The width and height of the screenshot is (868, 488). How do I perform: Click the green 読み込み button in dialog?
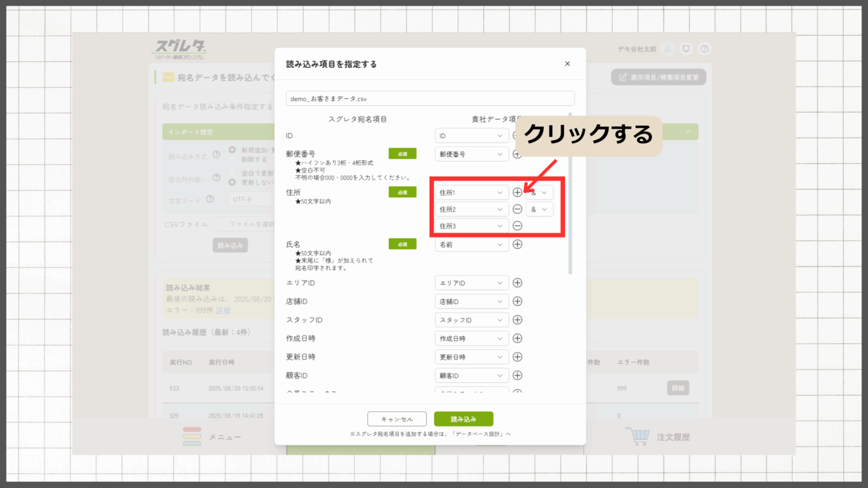click(463, 419)
